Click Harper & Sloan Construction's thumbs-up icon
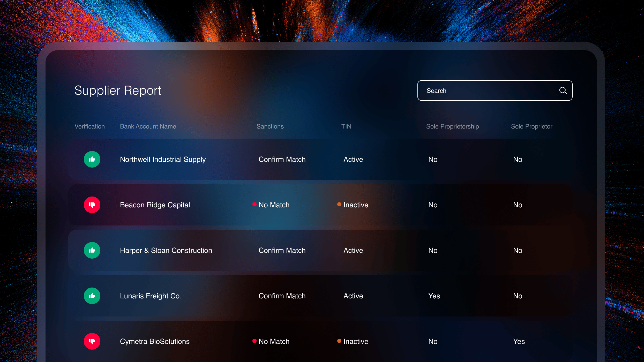 tap(92, 250)
